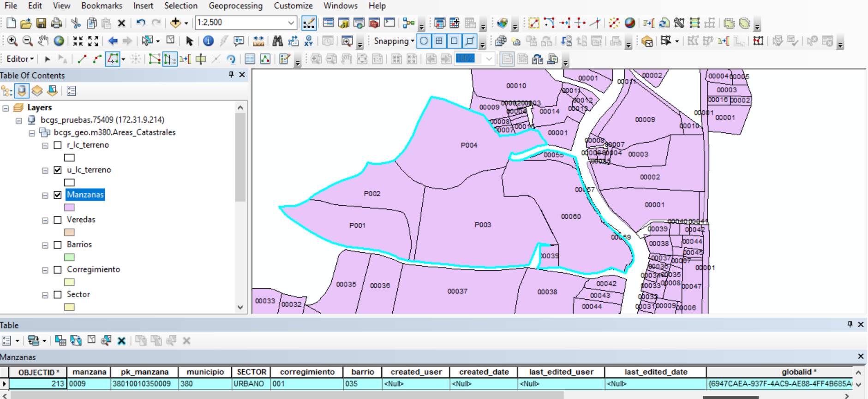Image resolution: width=868 pixels, height=399 pixels.
Task: Open the map scale 1:2,500 dropdown
Action: [291, 23]
